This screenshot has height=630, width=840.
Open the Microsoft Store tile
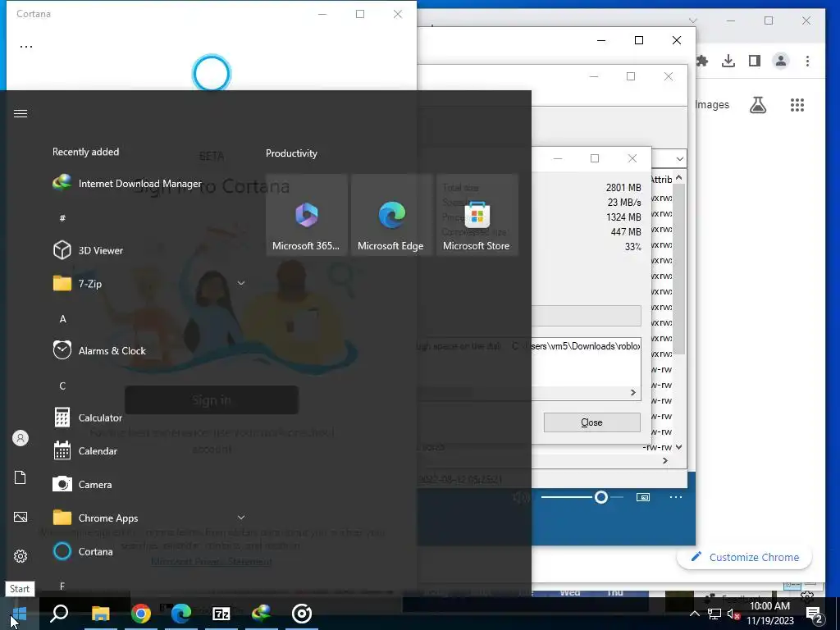477,215
